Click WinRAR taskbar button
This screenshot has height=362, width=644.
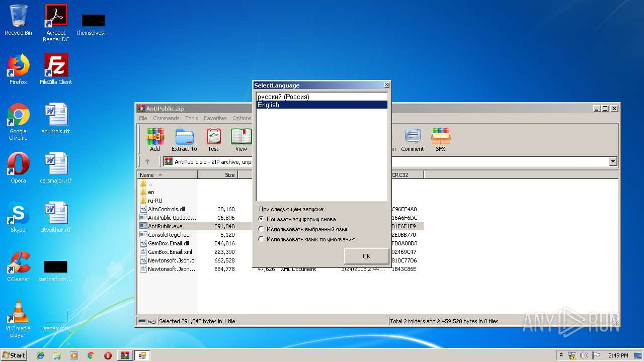tap(125, 355)
